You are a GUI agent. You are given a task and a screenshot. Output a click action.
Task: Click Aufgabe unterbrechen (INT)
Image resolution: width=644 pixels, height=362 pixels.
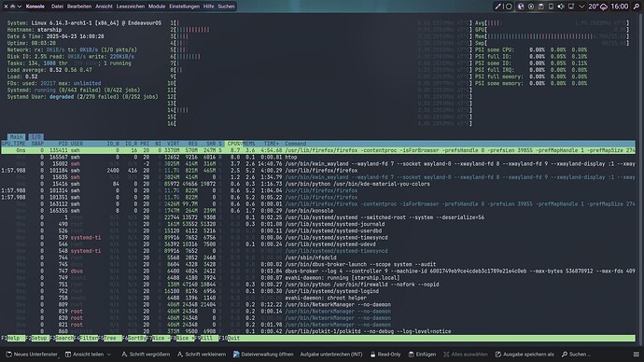(331, 355)
